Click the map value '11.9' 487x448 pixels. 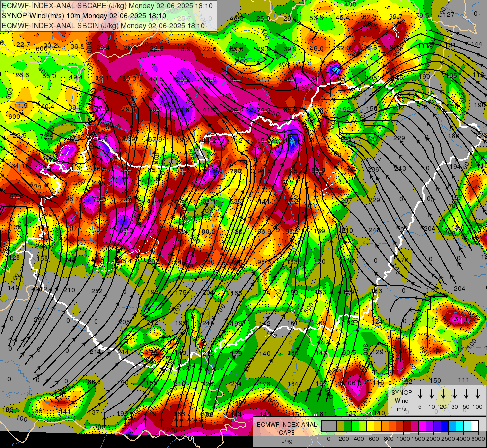point(21,106)
